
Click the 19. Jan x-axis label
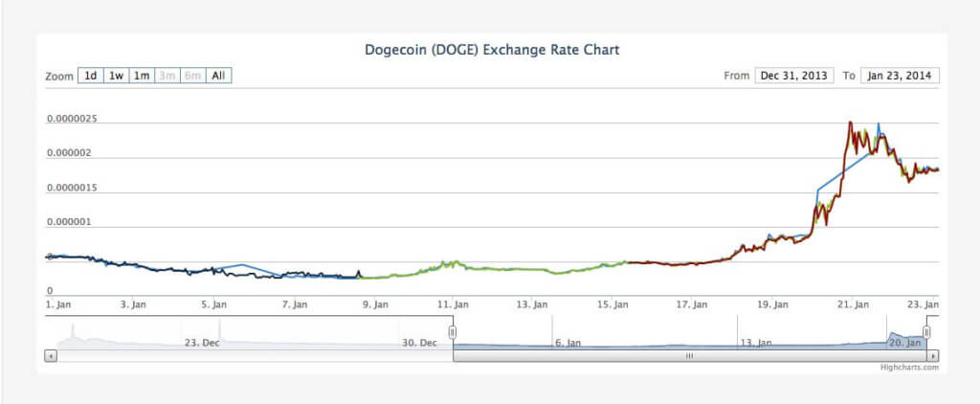pos(773,304)
